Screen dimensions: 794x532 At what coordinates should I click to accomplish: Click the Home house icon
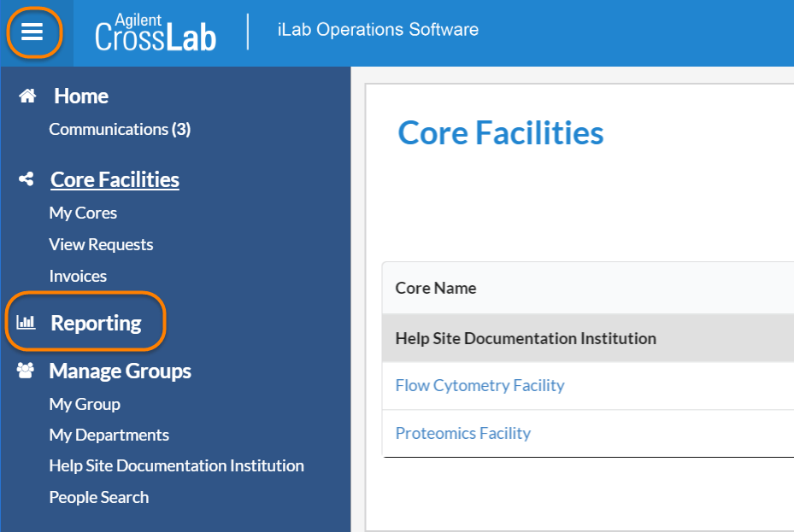pyautogui.click(x=27, y=96)
